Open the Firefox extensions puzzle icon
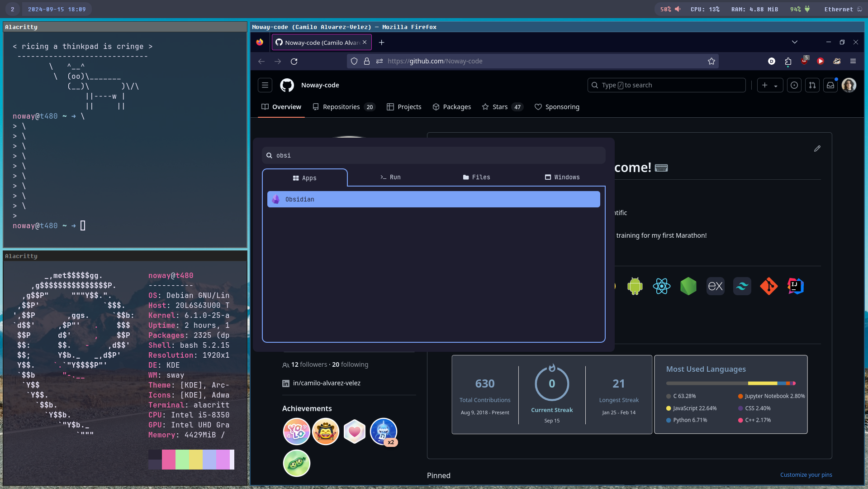Image resolution: width=868 pixels, height=489 pixels. pyautogui.click(x=788, y=61)
